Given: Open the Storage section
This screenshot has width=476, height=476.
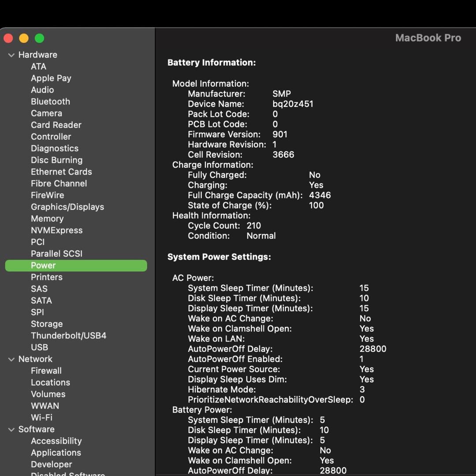Looking at the screenshot, I should point(47,324).
